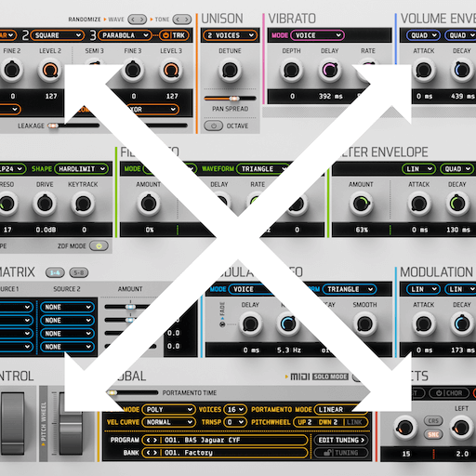Click the LEVEL 3 knob
This screenshot has width=476, height=476.
coord(171,70)
